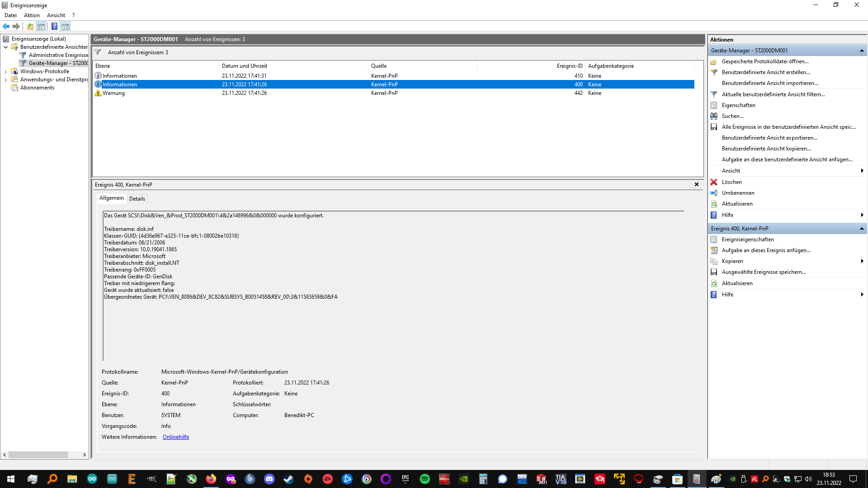Click Aktuelle benutzerdefinierte Ansicht filtern
The image size is (868, 488).
[773, 94]
